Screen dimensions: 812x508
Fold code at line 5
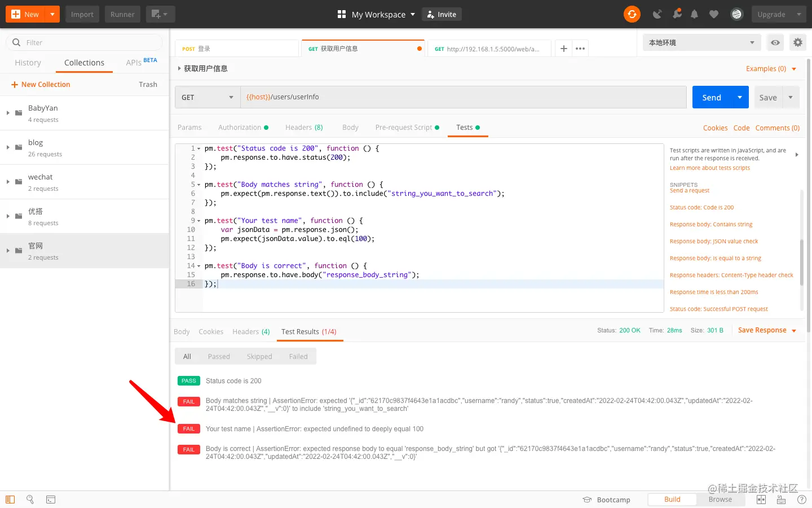tap(198, 185)
